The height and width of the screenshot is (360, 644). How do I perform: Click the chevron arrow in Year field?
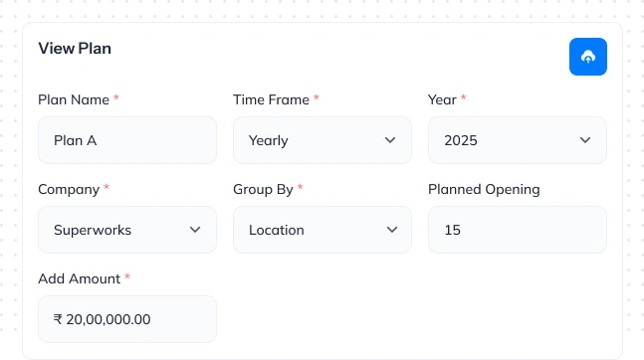click(585, 140)
